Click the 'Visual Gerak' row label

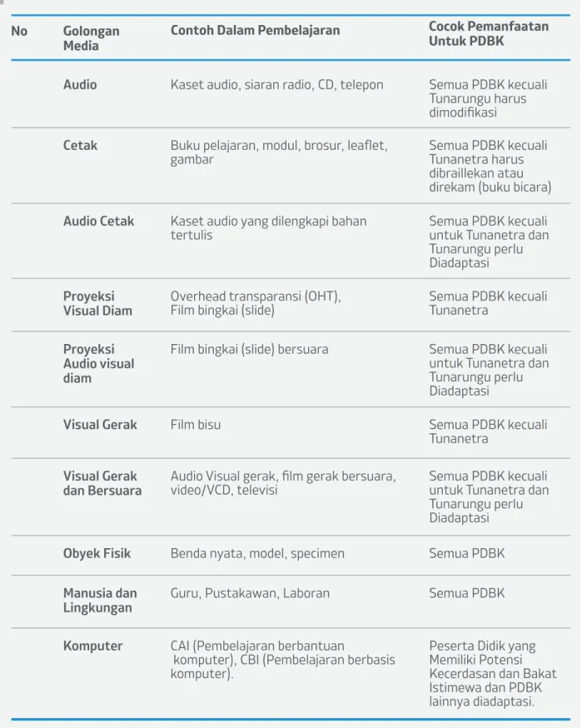[100, 425]
